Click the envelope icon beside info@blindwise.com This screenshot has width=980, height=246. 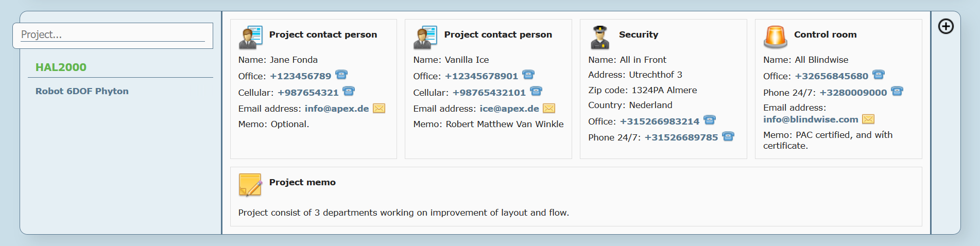click(868, 119)
